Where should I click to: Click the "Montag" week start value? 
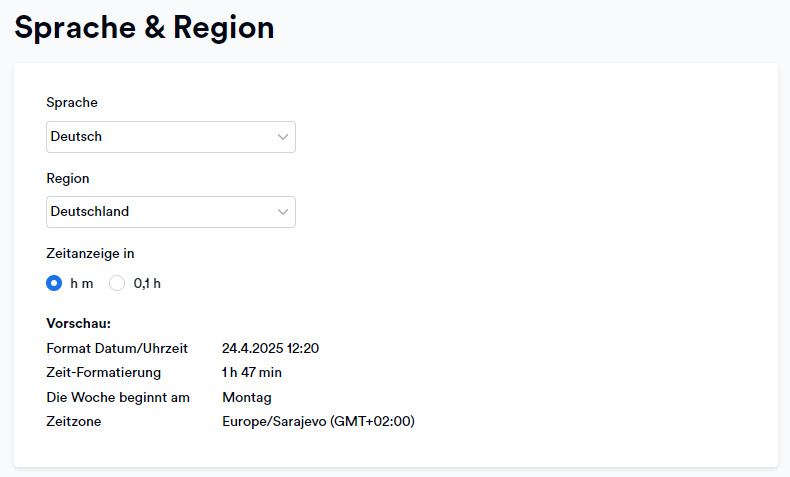point(247,397)
